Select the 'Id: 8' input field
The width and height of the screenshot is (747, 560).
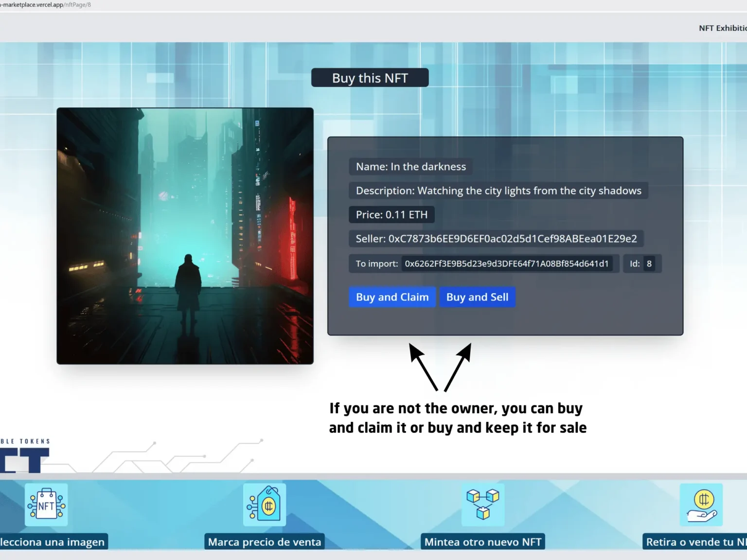point(649,263)
